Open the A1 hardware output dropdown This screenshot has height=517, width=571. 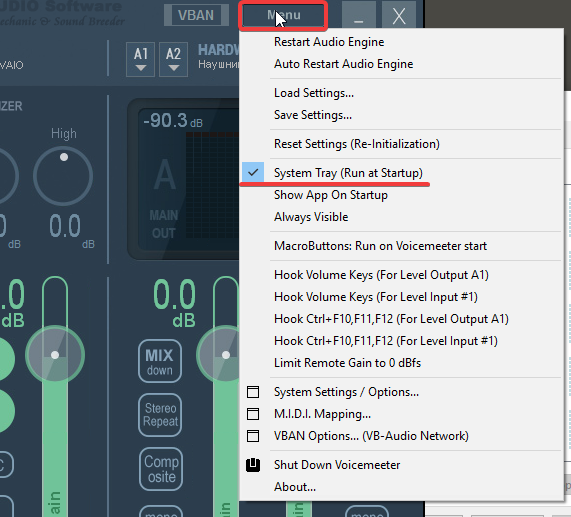click(x=140, y=59)
